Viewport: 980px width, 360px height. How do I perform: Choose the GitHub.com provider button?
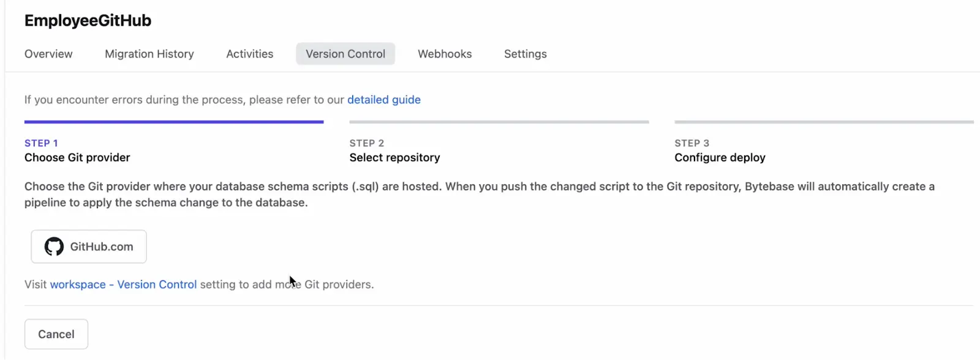89,247
